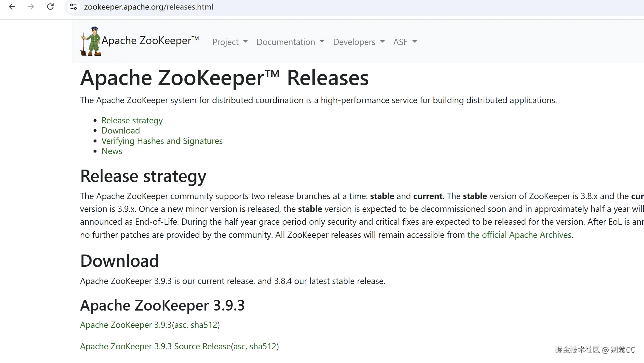
Task: Open site information icon in address bar
Action: 73,7
